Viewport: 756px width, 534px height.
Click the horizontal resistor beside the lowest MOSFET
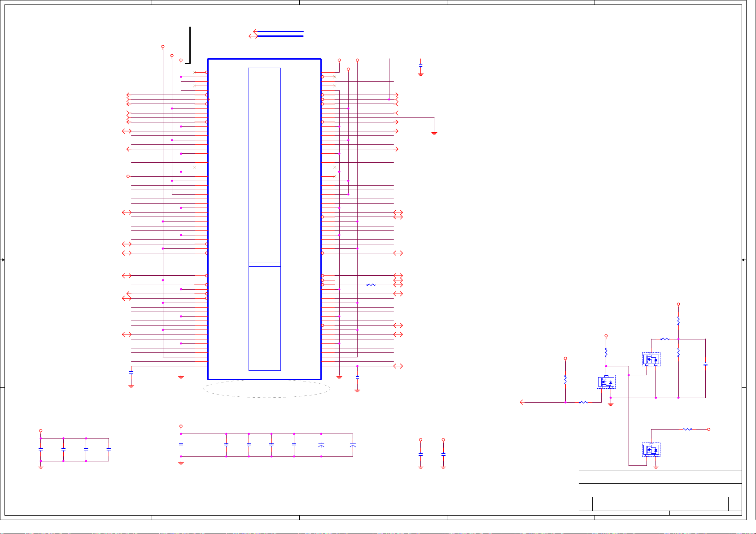(687, 429)
